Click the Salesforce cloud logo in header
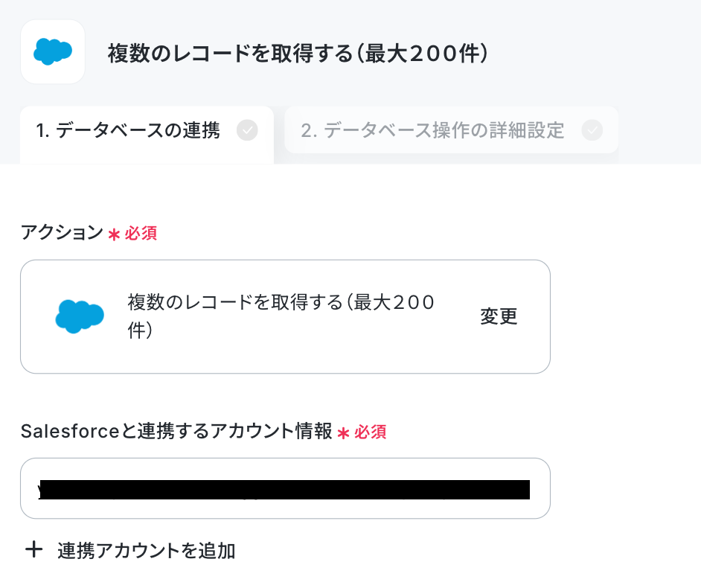701x588 pixels. coord(53,52)
